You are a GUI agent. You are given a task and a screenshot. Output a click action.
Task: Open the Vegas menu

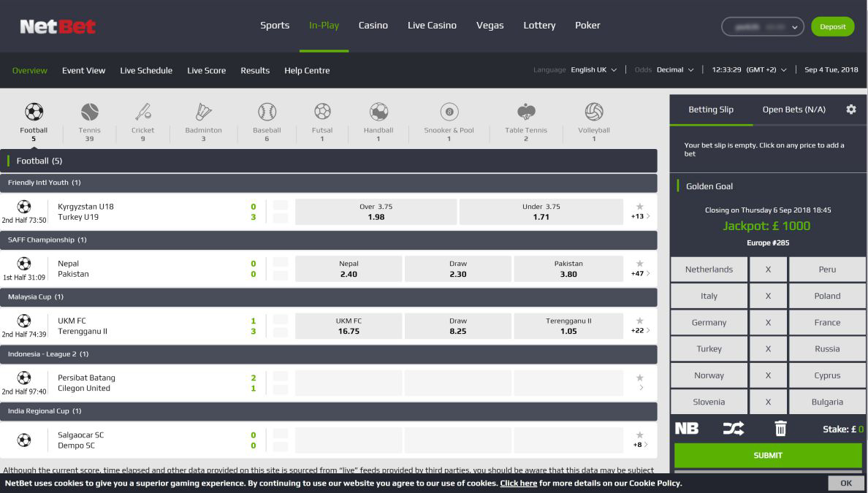pos(490,26)
